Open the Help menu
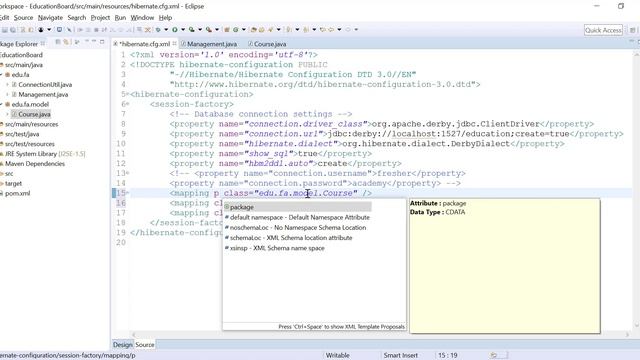The height and width of the screenshot is (360, 640). click(x=165, y=18)
